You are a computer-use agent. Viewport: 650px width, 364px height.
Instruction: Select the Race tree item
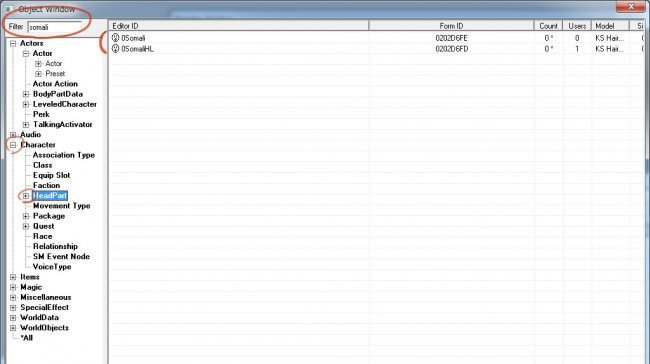(43, 236)
